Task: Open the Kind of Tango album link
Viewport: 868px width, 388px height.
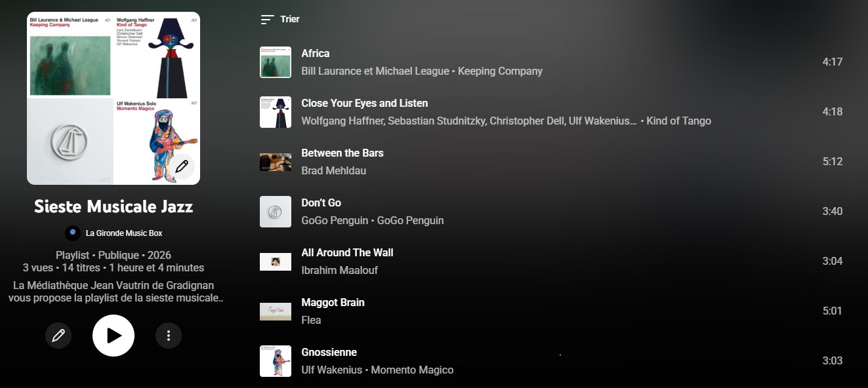Action: (x=679, y=121)
